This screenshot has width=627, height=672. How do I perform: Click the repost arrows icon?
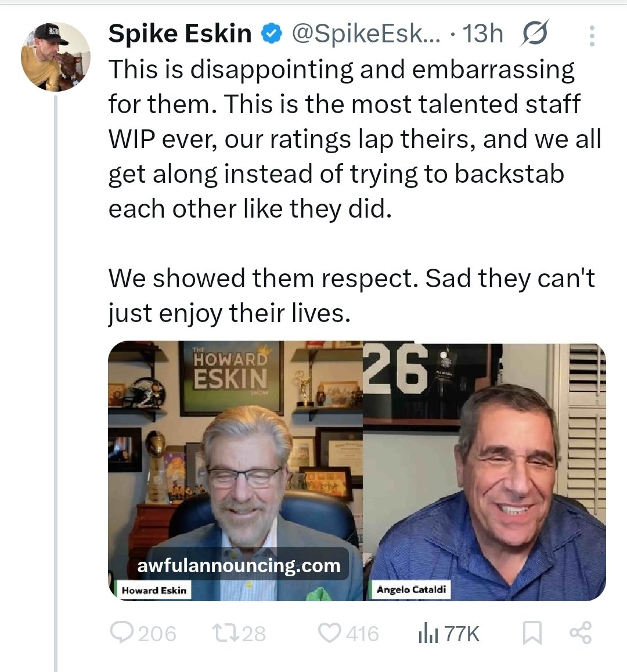(225, 633)
